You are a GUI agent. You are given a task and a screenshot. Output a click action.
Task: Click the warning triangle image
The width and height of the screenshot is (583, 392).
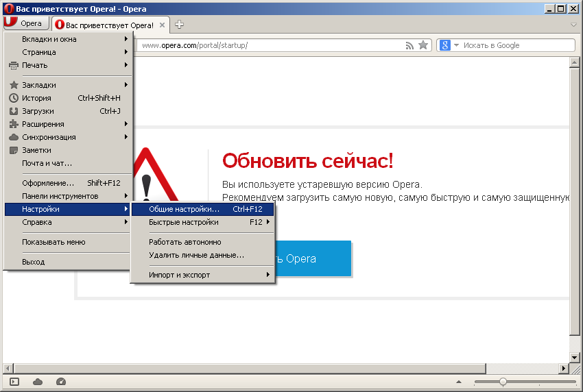coord(155,175)
